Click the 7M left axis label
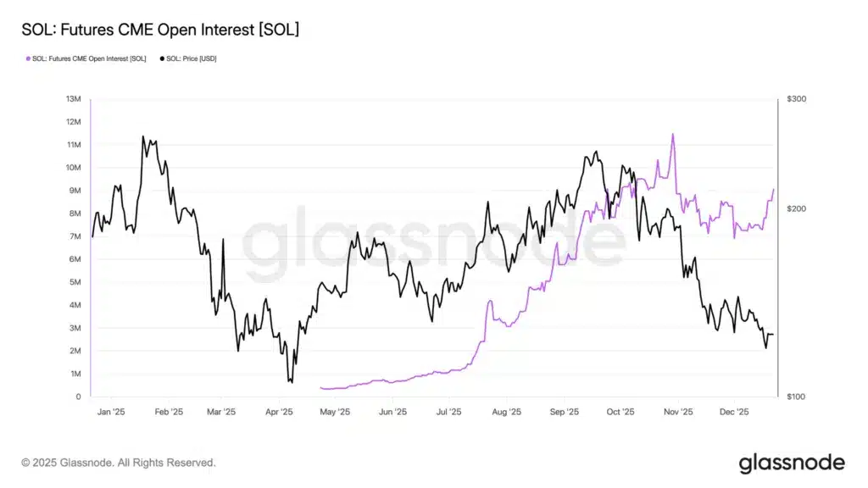 pyautogui.click(x=74, y=236)
